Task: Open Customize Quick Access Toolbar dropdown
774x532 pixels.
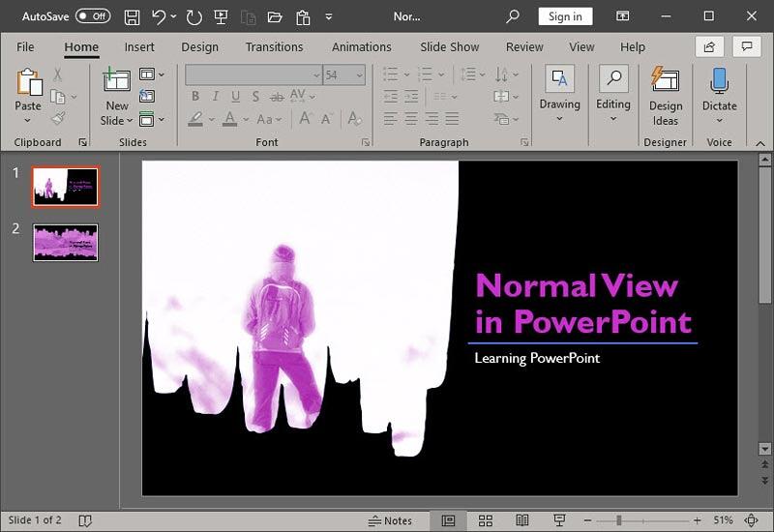Action: (x=329, y=17)
